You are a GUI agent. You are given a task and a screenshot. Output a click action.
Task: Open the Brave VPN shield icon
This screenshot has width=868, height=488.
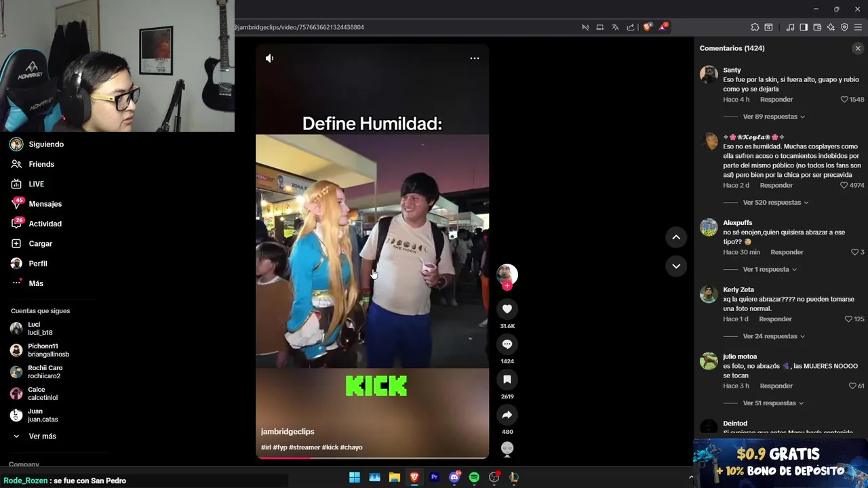(844, 27)
